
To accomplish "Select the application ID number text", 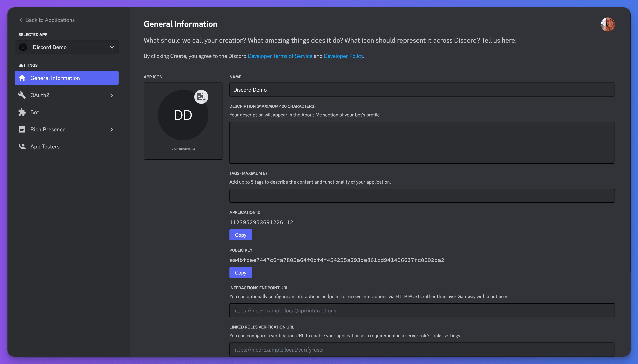I will coord(261,222).
